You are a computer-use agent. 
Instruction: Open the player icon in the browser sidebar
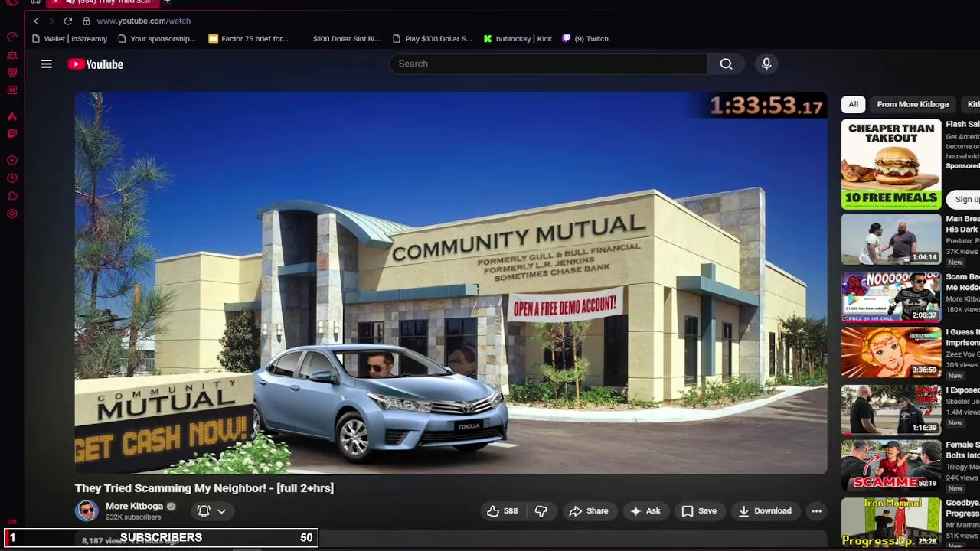[x=12, y=161]
